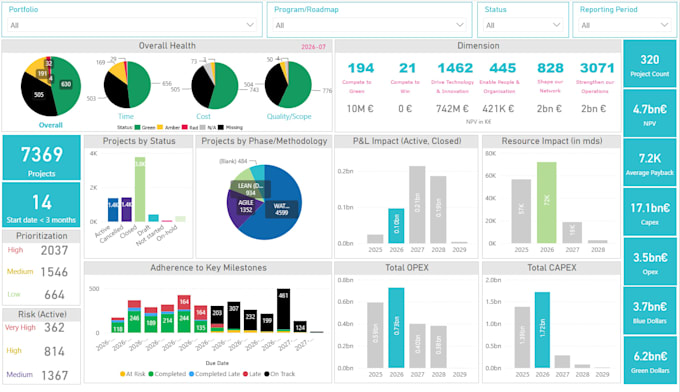
Task: Click the 828 Shape our Network value
Action: (550, 68)
